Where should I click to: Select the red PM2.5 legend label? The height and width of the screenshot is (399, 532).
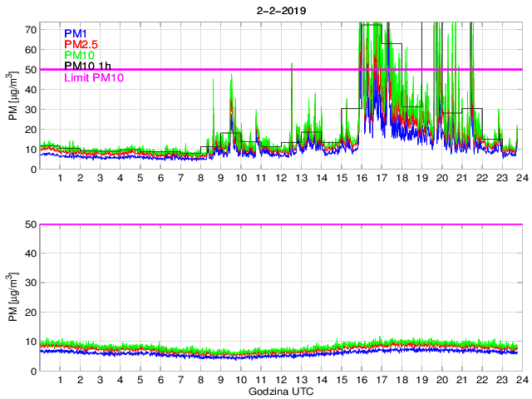[81, 44]
